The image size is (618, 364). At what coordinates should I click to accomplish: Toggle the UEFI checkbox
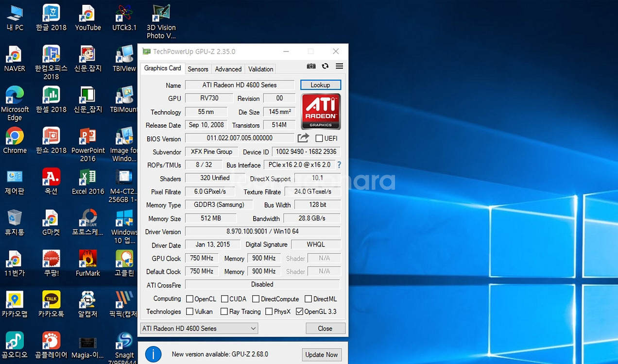(319, 138)
